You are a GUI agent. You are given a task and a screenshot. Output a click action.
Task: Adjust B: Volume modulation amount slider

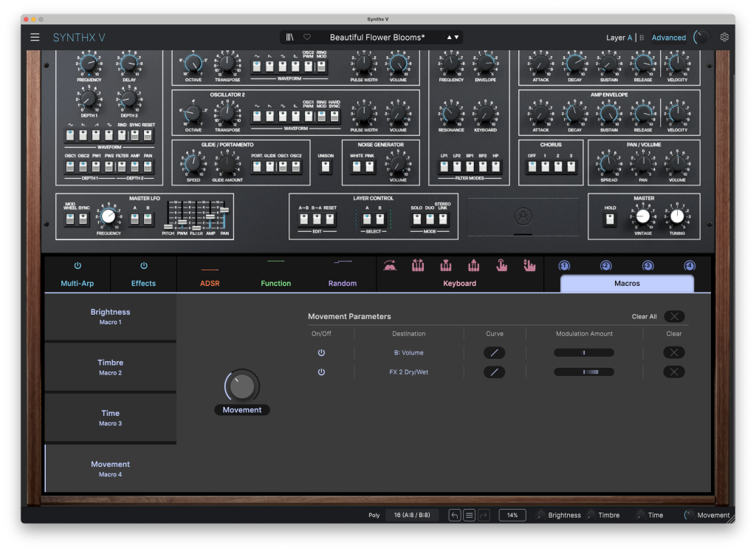[584, 353]
